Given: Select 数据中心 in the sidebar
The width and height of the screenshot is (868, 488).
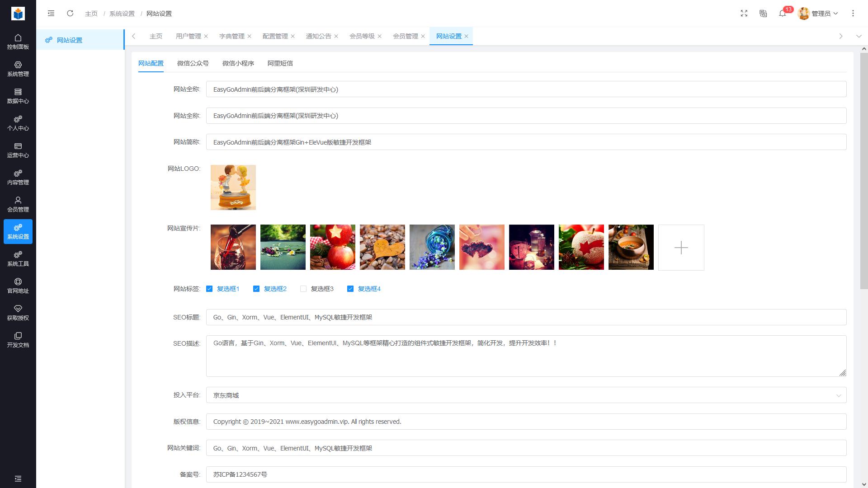Looking at the screenshot, I should click(x=18, y=95).
